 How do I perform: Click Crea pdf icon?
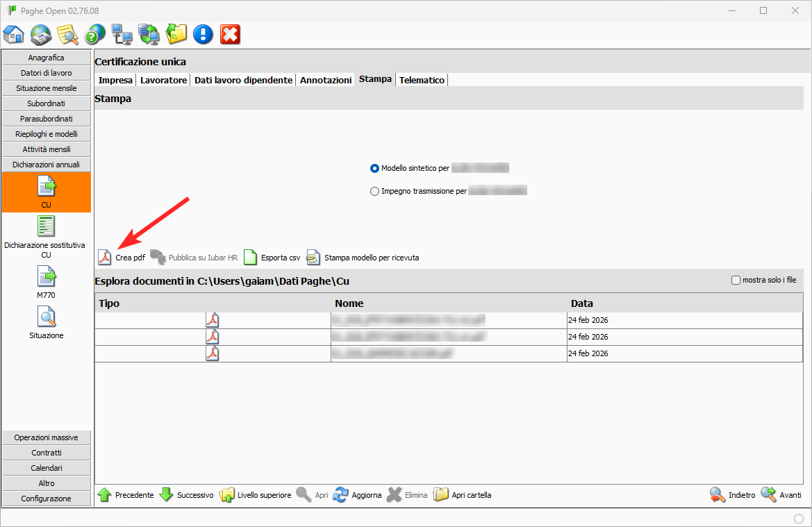coord(104,258)
